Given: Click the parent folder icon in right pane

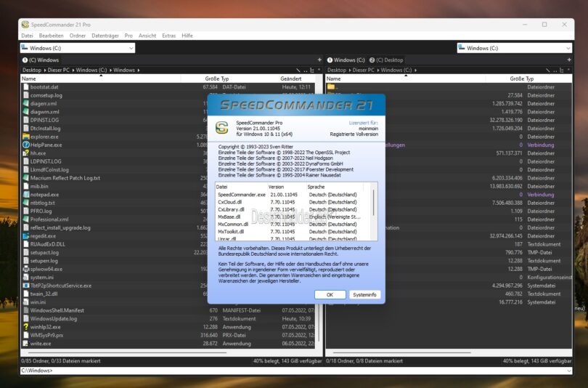Looking at the screenshot, I should (x=331, y=87).
